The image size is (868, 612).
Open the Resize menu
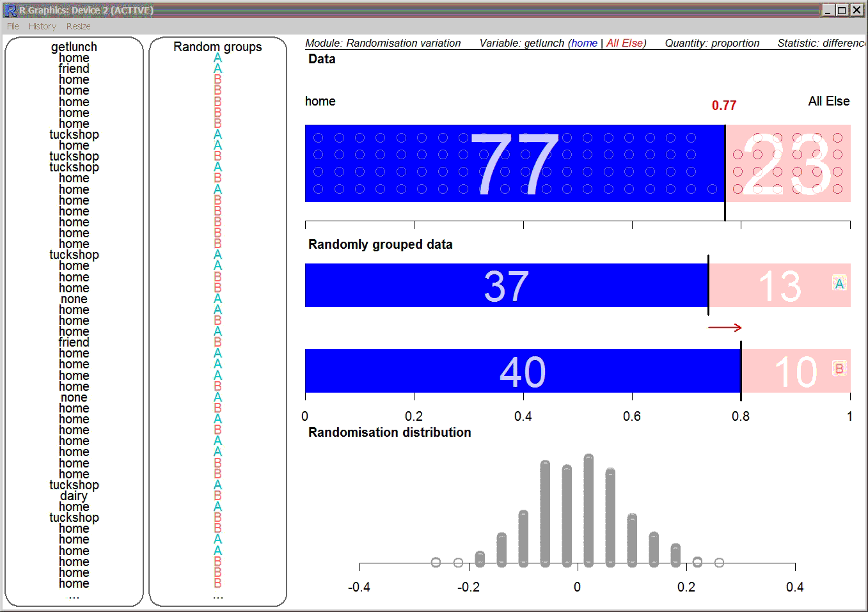click(78, 26)
